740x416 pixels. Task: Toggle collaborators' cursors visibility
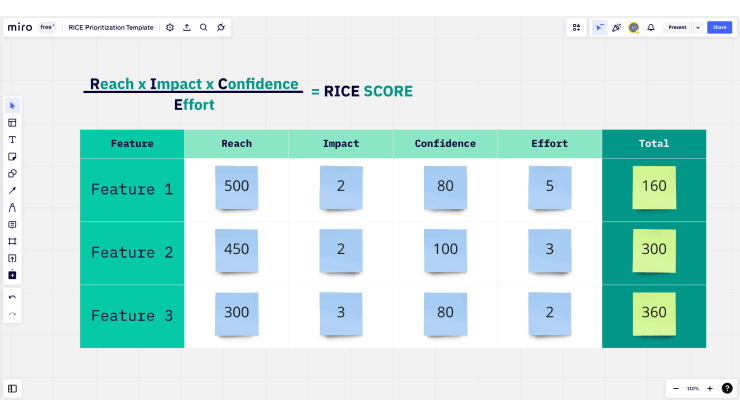tap(599, 27)
